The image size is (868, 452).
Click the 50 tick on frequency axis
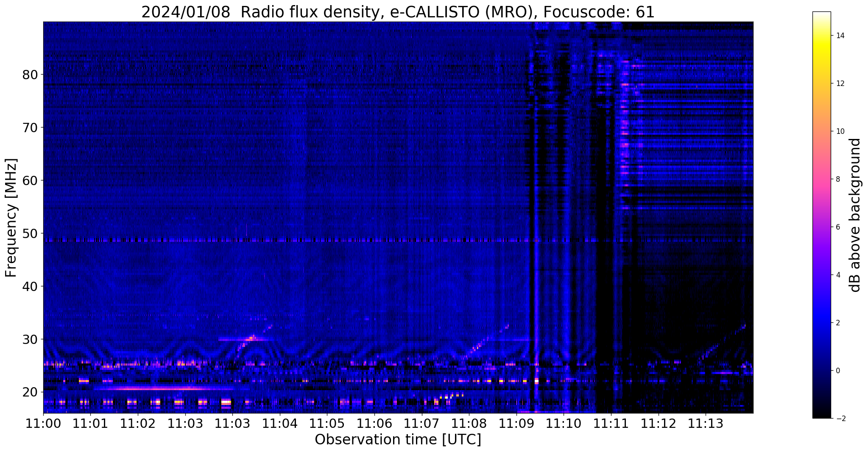coord(30,233)
